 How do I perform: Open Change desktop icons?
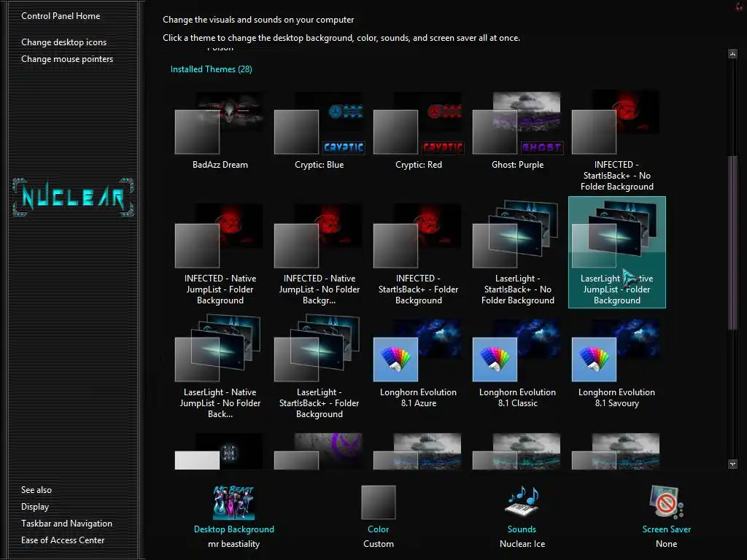64,42
